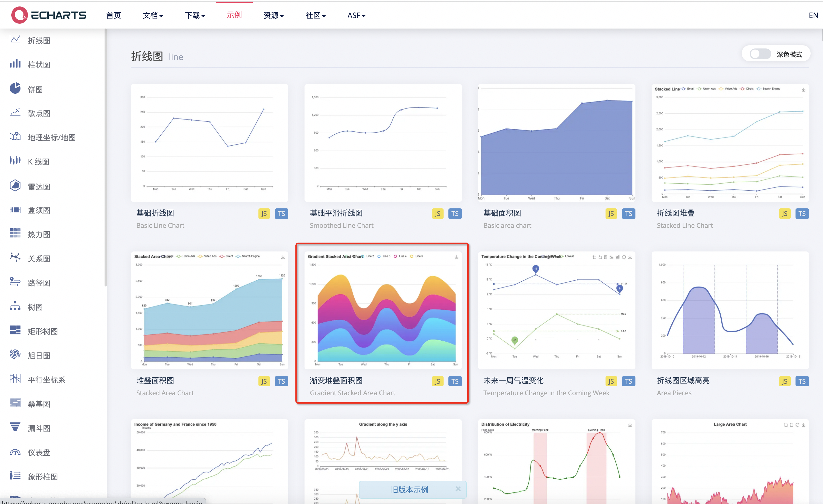Click the JS button for 基础折线图

(264, 213)
